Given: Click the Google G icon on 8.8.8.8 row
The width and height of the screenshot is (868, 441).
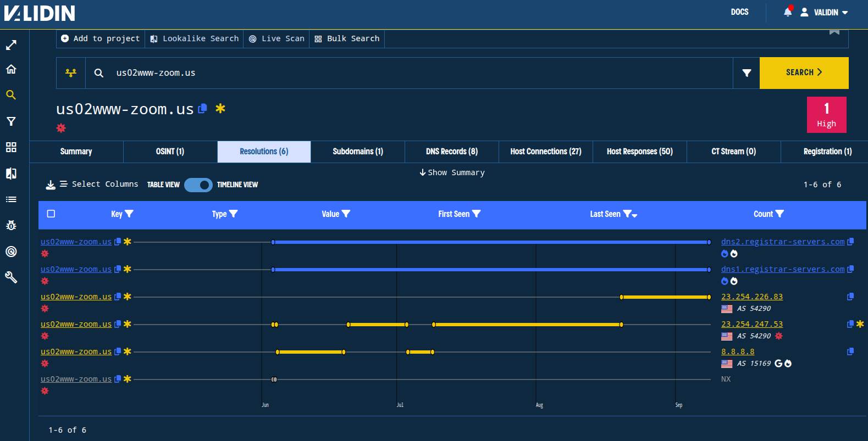Looking at the screenshot, I should [x=778, y=364].
